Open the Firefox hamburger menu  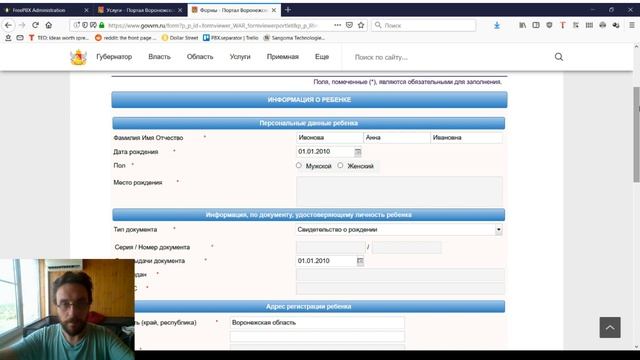(631, 25)
